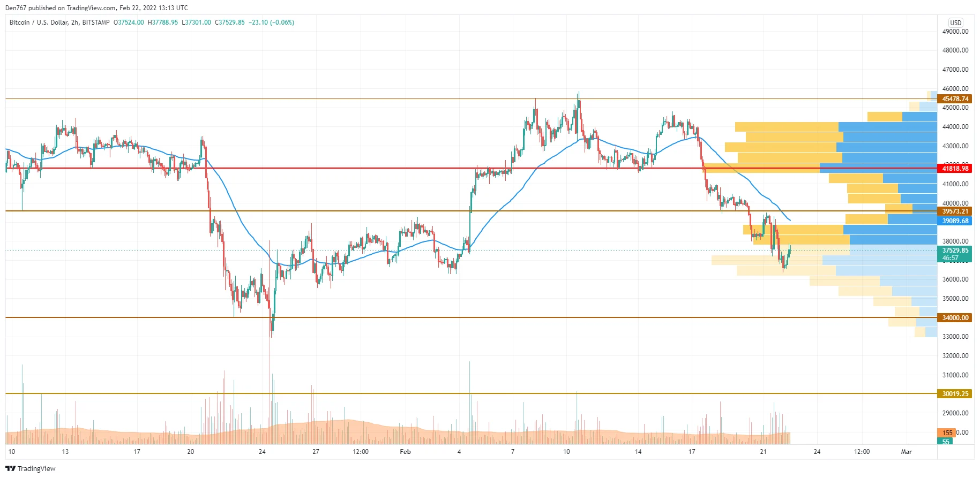Click the high price H37788.95 value
Viewport: 980px width, 478px height.
[x=163, y=22]
